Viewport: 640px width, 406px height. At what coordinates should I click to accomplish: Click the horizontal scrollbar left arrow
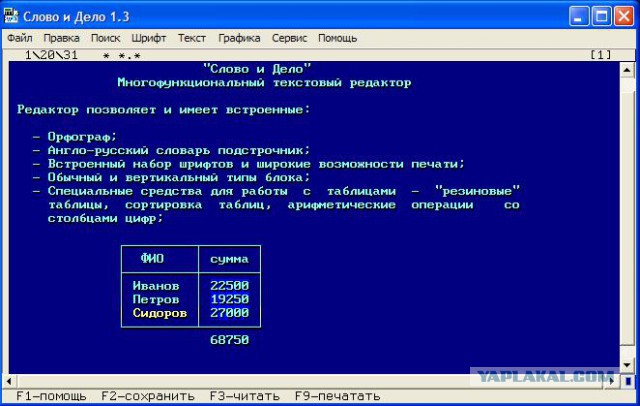tap(9, 381)
